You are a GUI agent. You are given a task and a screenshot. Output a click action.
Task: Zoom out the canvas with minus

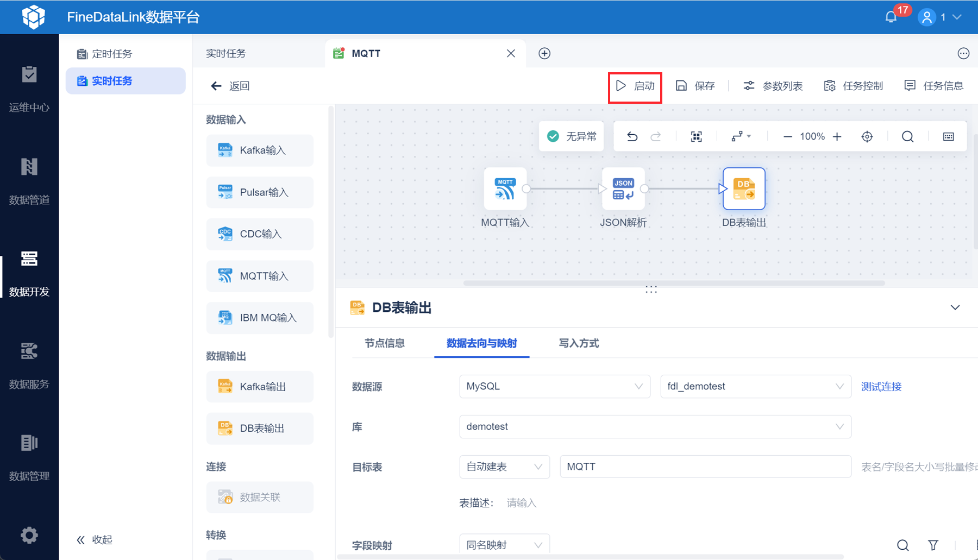pyautogui.click(x=787, y=136)
